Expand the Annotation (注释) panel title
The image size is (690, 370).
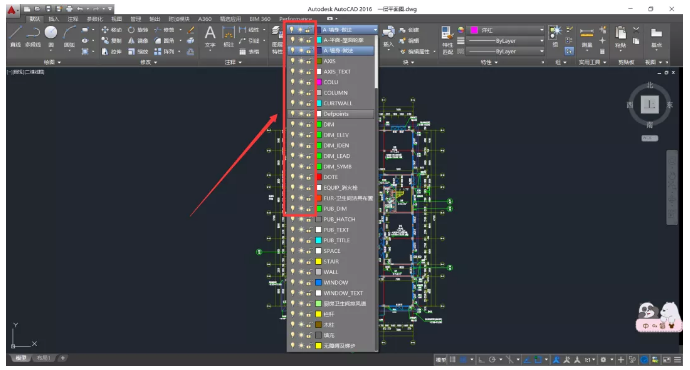tap(233, 62)
